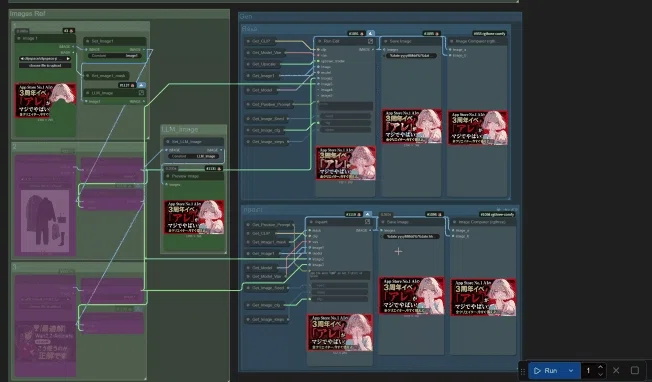Click the drag handle left of Run
This screenshot has height=382, width=652.
pos(523,371)
